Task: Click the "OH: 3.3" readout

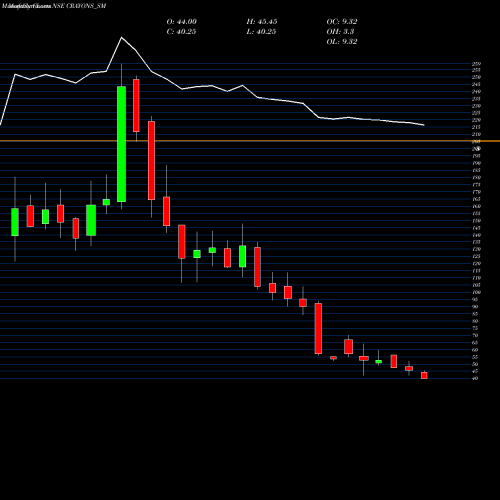Action: tap(340, 32)
